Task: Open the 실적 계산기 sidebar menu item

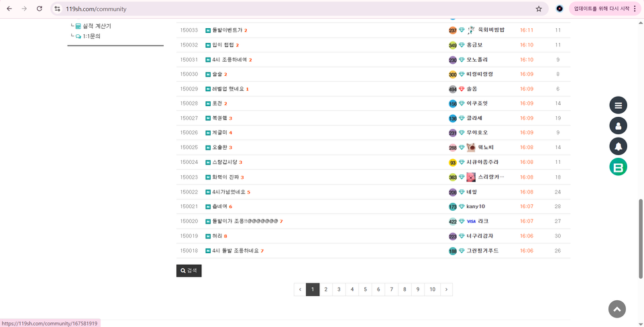Action: [97, 26]
